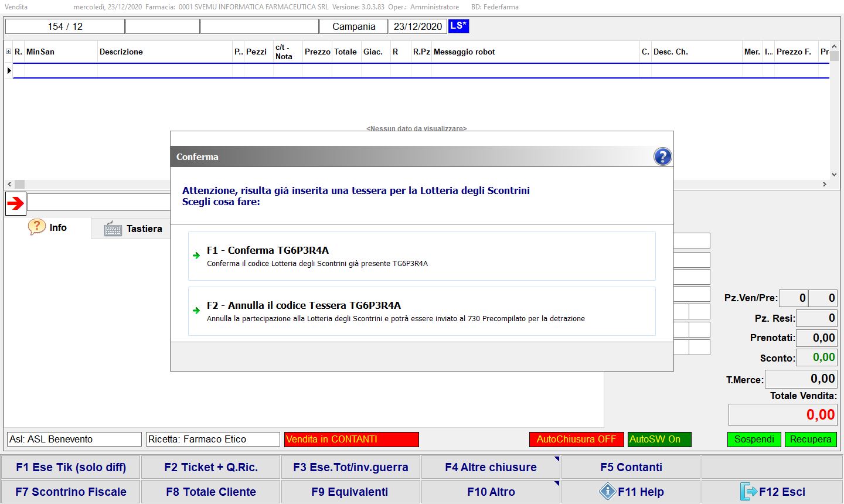Select F1 Conferma TG6P3R4A option
This screenshot has height=504, width=844.
point(421,256)
